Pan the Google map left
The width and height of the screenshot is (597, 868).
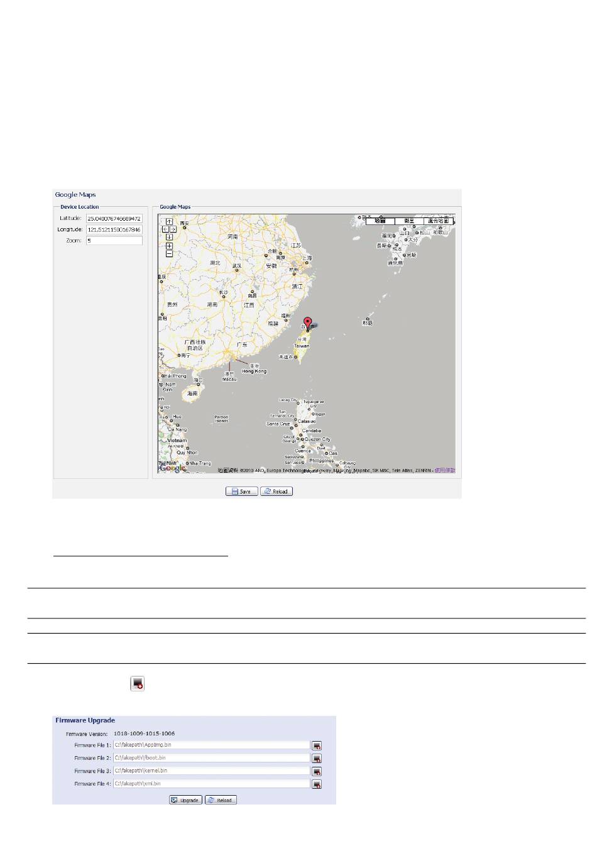click(165, 229)
